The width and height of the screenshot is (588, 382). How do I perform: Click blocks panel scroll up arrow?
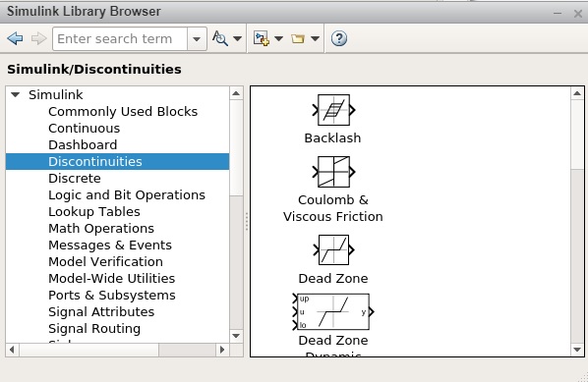point(577,93)
